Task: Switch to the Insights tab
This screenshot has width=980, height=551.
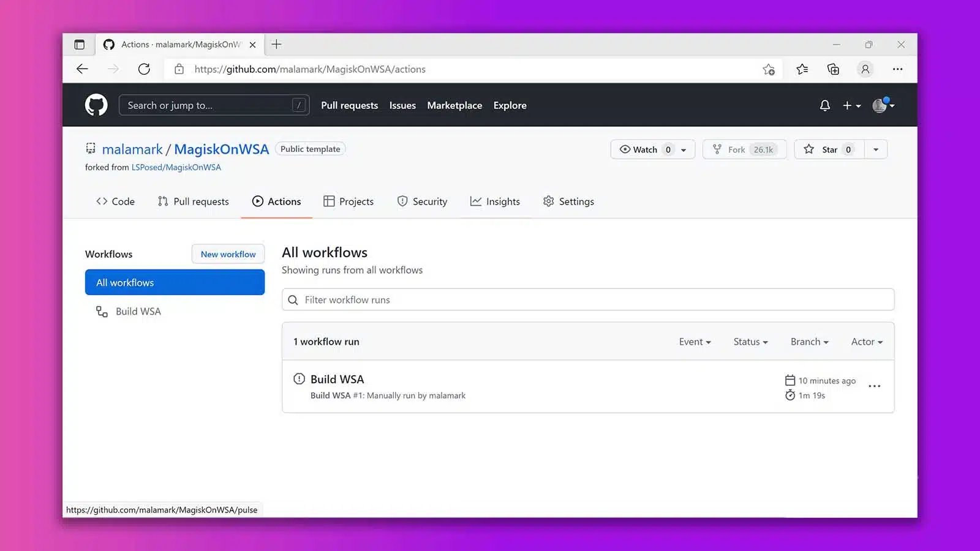Action: [x=495, y=201]
